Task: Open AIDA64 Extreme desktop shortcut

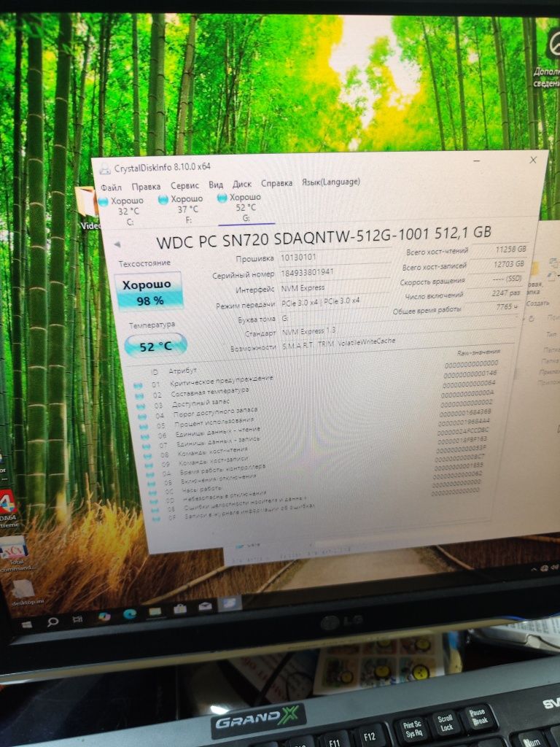Action: pyautogui.click(x=9, y=508)
